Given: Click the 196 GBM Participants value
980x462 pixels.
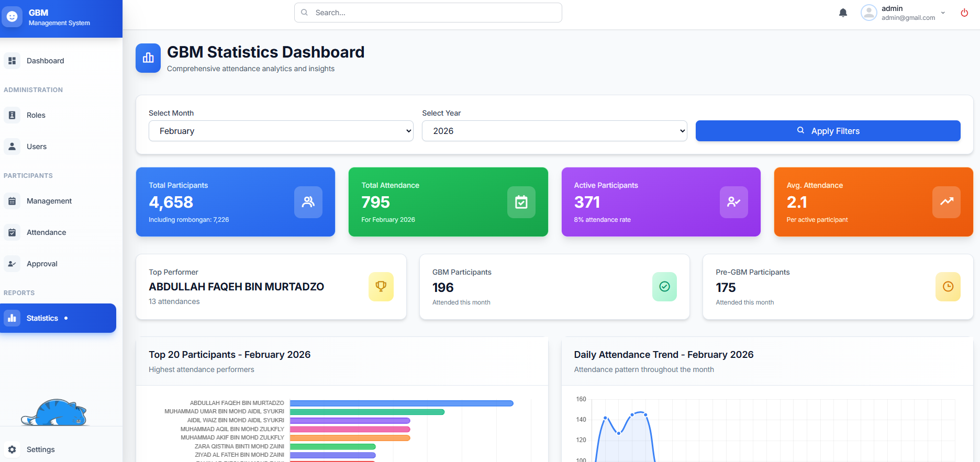Looking at the screenshot, I should click(443, 287).
